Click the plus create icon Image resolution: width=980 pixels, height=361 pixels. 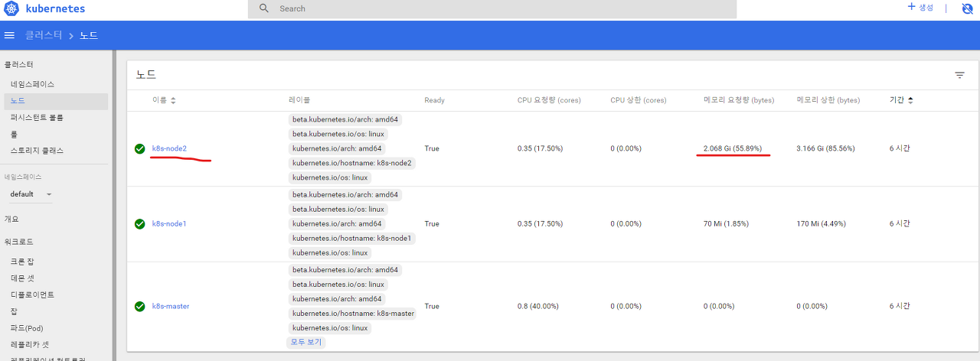[911, 7]
